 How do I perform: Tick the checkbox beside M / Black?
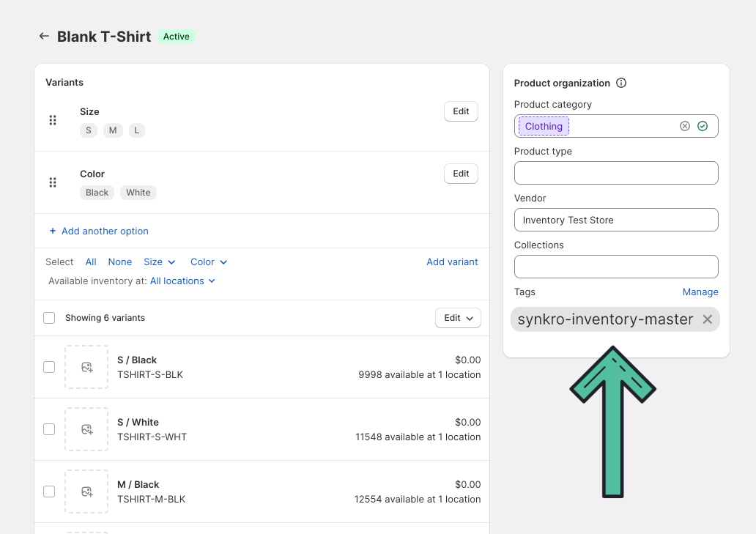click(x=48, y=491)
